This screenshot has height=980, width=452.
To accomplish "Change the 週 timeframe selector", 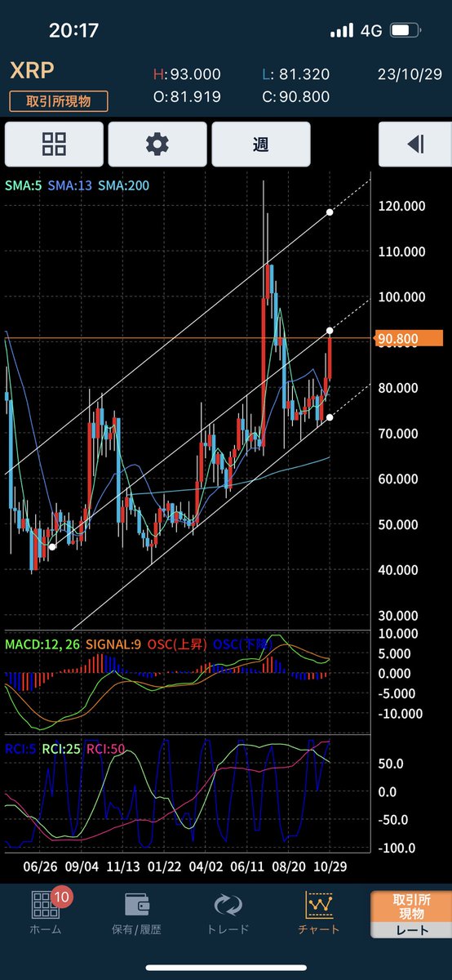I will 261,145.
